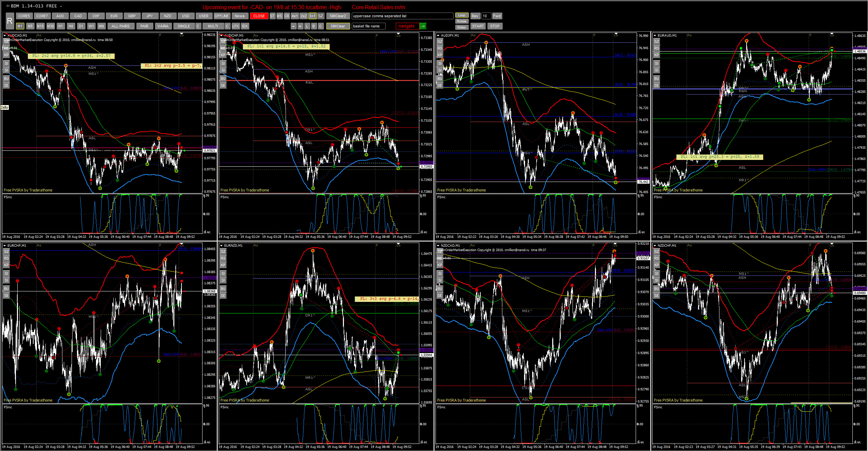This screenshot has height=451, width=868.
Task: Click the ST button next to CLOSE
Action: coord(272,16)
